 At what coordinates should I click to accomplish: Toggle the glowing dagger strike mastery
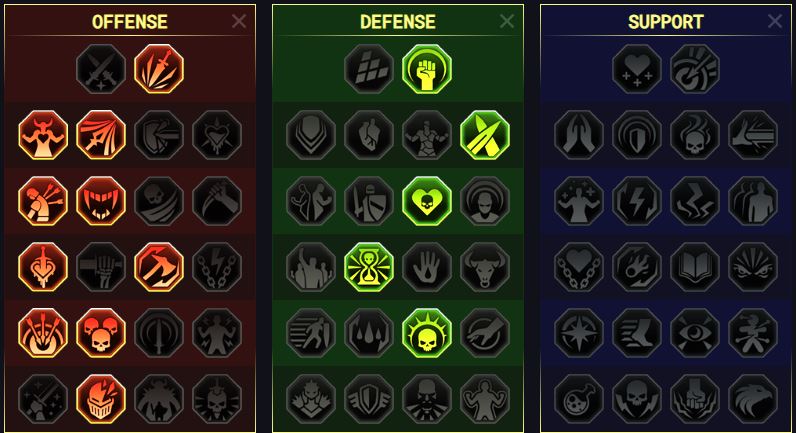pyautogui.click(x=159, y=69)
